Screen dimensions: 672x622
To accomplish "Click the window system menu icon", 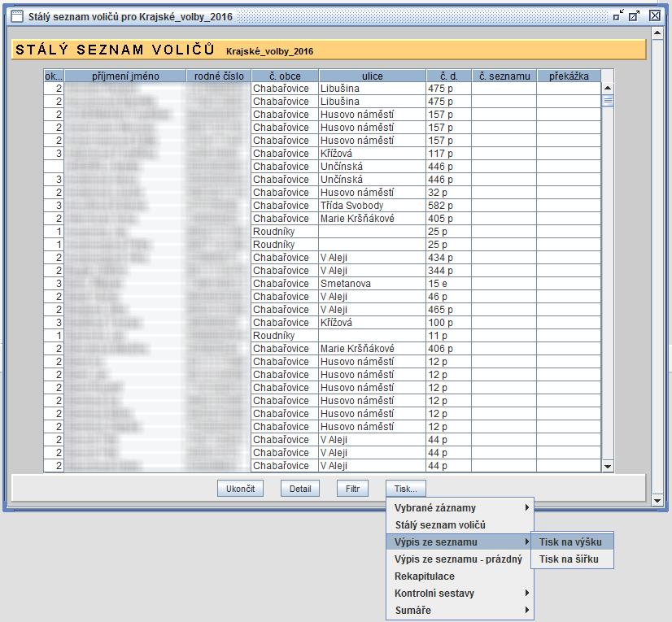I will pyautogui.click(x=16, y=16).
